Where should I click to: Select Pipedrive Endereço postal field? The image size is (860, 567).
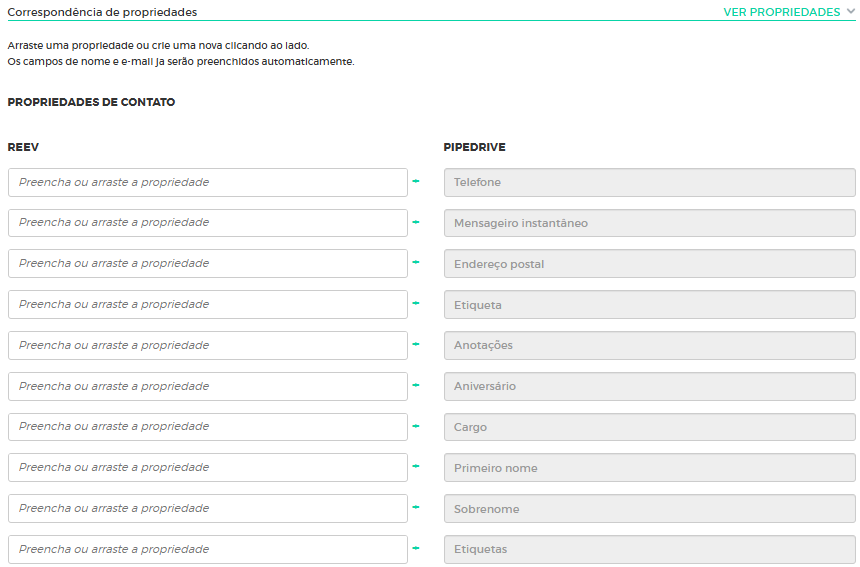(649, 263)
